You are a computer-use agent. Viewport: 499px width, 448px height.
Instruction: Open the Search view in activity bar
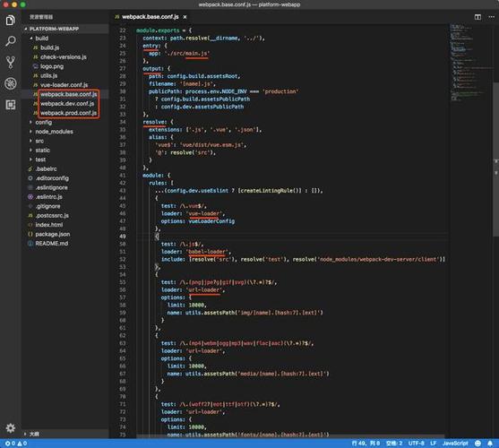click(x=10, y=41)
